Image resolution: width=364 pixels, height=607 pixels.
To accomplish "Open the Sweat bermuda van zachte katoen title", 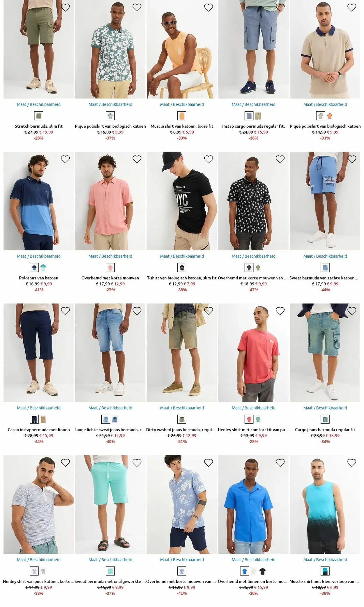I will 324,278.
